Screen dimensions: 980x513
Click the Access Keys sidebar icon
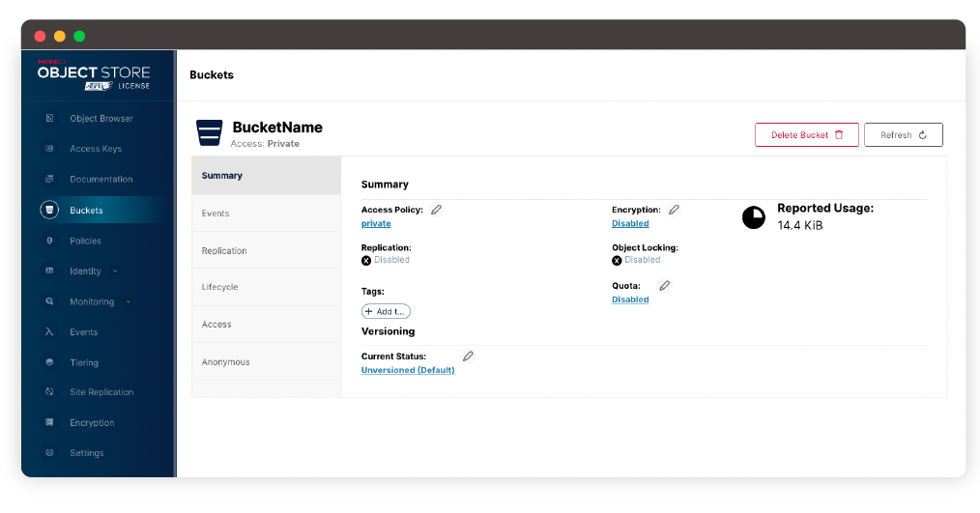[49, 149]
